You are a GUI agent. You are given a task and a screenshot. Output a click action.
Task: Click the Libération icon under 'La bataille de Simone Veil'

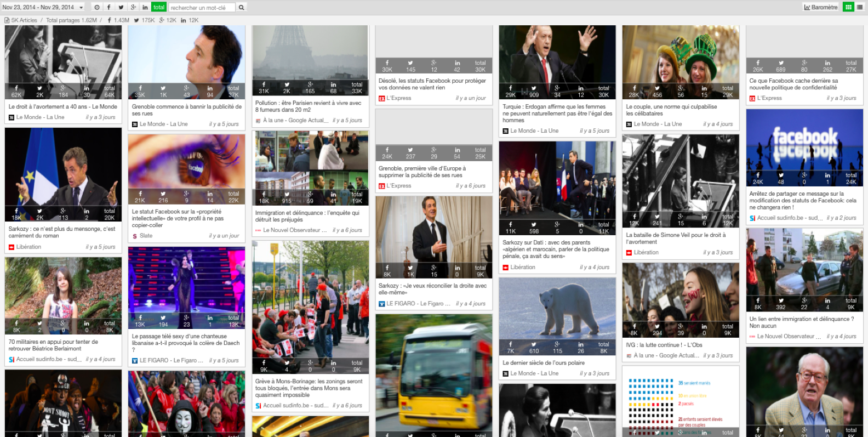coord(629,253)
